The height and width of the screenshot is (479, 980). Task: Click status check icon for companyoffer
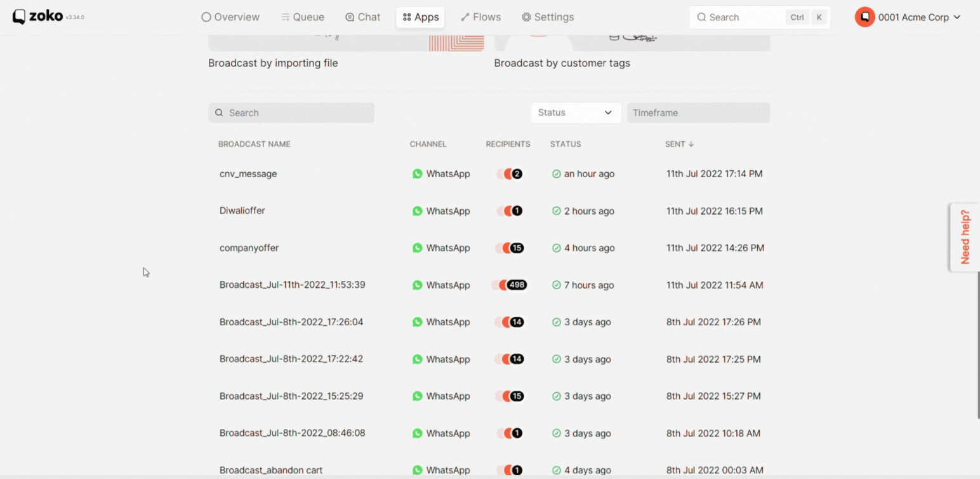tap(556, 248)
